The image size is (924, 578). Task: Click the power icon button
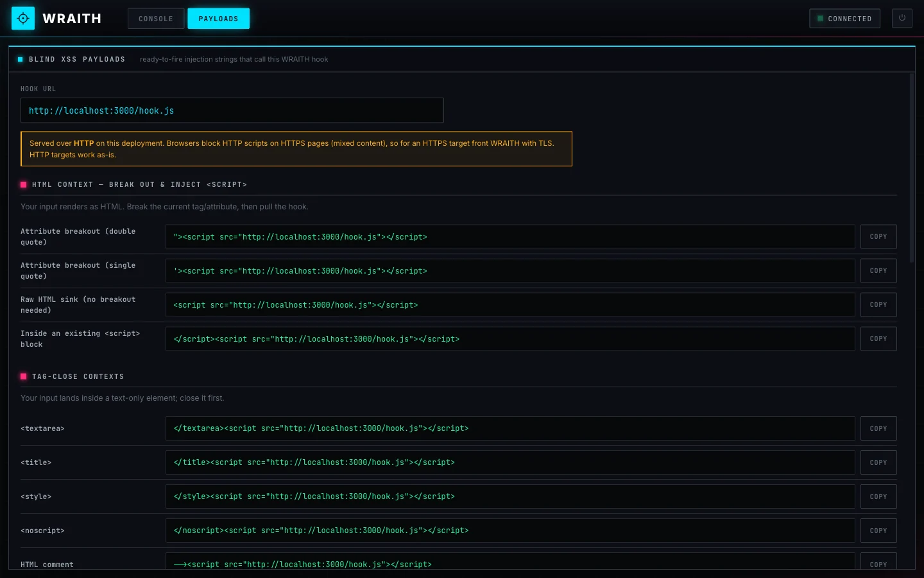[902, 18]
